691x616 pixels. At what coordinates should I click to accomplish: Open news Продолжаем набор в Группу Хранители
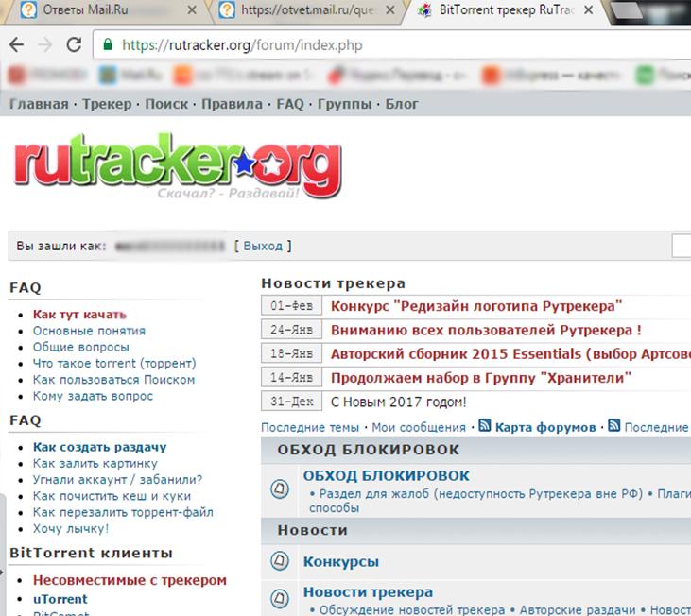[481, 377]
